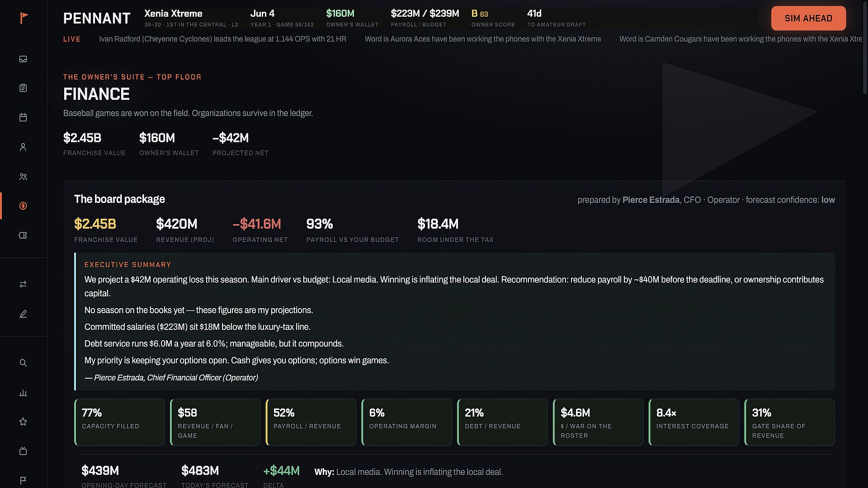The image size is (868, 488).
Task: Open the bar chart stats icon
Action: 23,392
